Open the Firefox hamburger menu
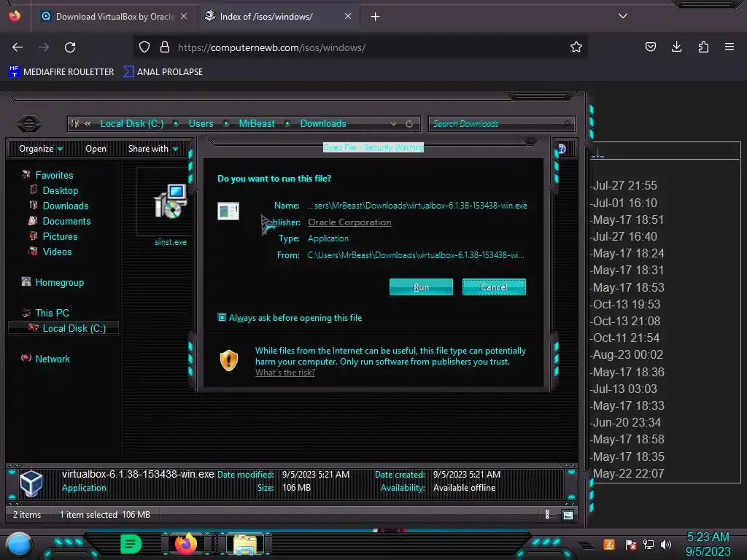The image size is (747, 560). [729, 47]
